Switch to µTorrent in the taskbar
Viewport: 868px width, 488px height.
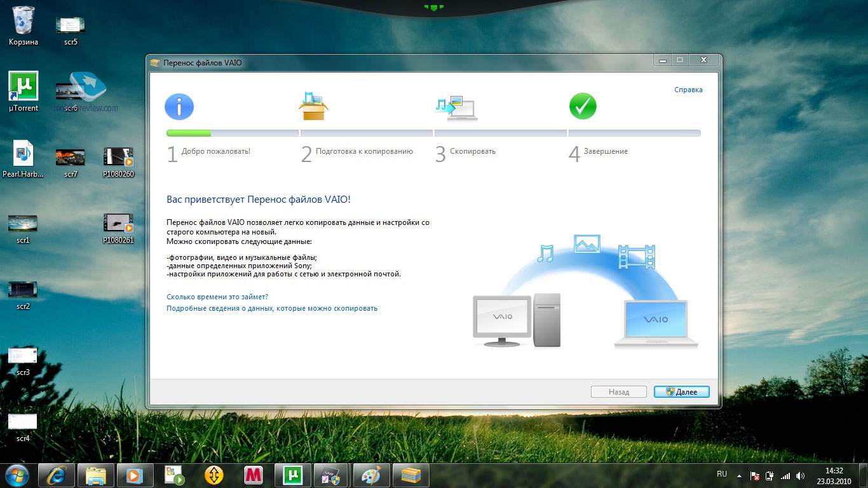[x=293, y=475]
